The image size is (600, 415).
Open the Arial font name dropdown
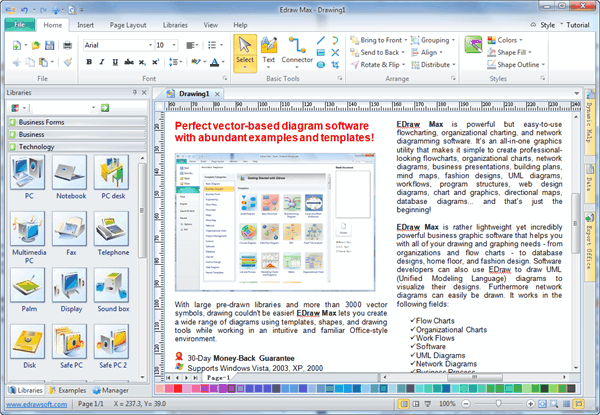point(146,45)
